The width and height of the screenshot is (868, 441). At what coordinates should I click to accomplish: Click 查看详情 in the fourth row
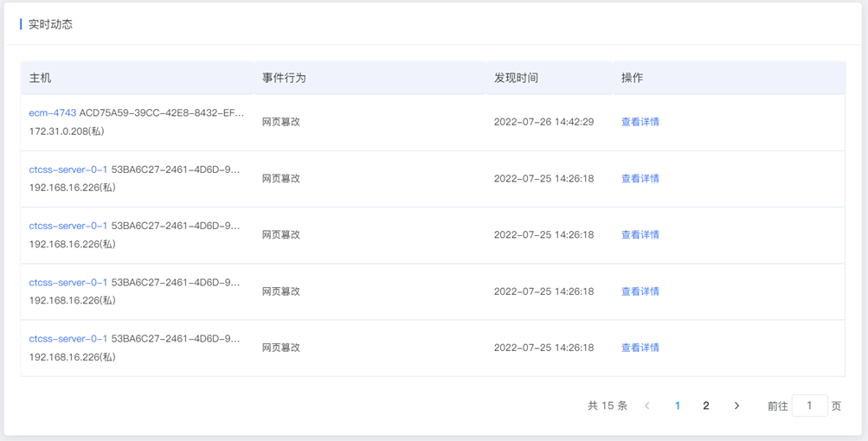pos(640,291)
